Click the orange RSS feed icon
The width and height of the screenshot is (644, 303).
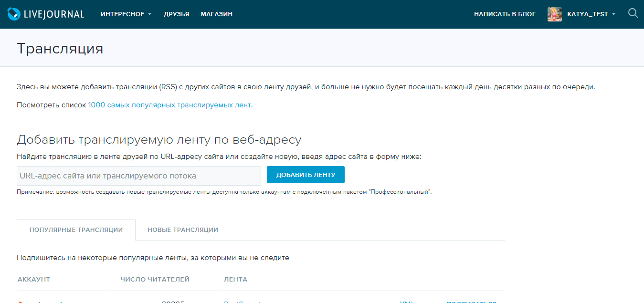click(x=20, y=302)
